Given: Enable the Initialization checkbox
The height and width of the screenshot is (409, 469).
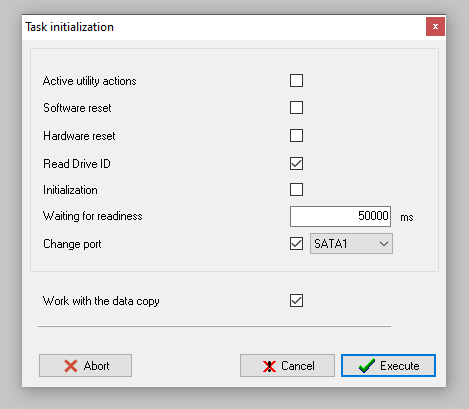Looking at the screenshot, I should pyautogui.click(x=296, y=190).
